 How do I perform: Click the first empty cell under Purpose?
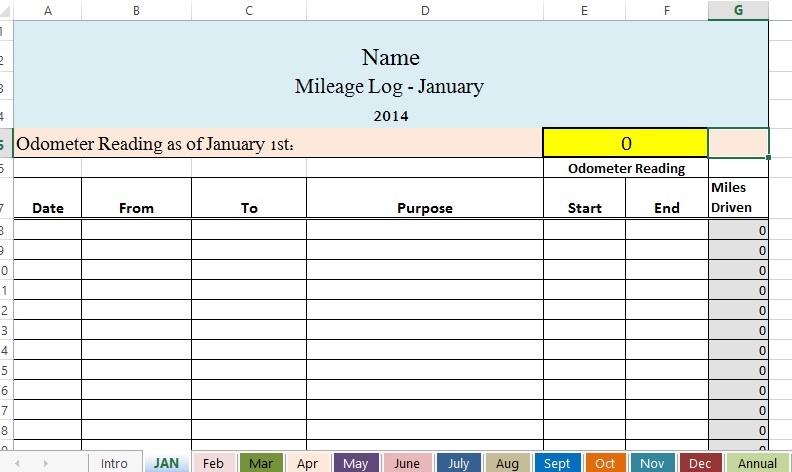(x=425, y=230)
